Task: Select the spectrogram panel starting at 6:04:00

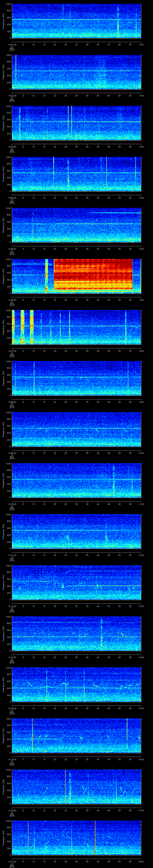Action: click(x=76, y=174)
